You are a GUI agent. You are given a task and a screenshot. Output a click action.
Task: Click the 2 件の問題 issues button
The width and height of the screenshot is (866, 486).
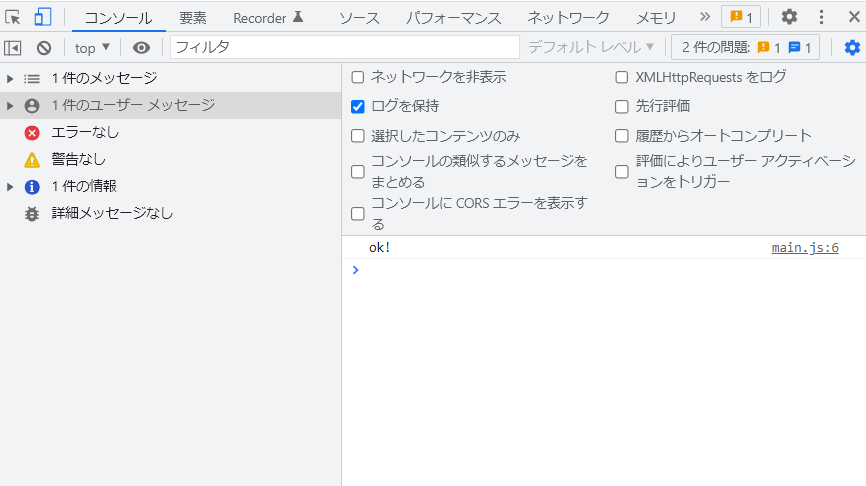click(x=746, y=47)
